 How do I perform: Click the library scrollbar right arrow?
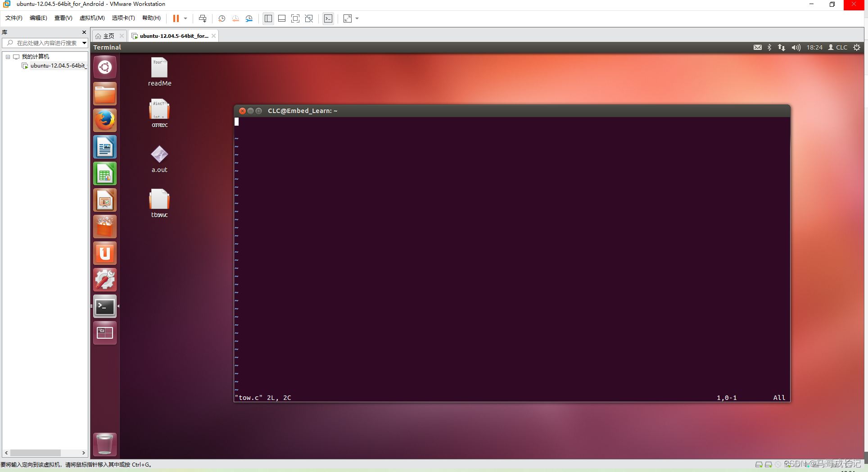pos(83,453)
